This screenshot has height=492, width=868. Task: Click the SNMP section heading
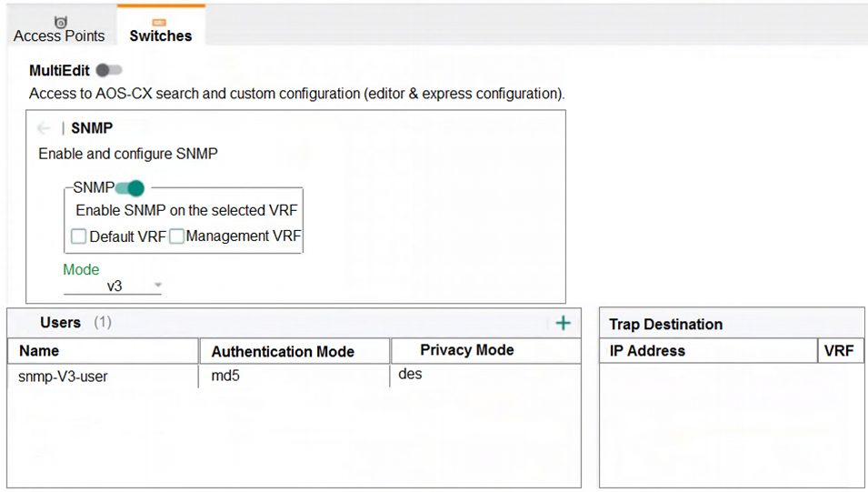point(92,128)
